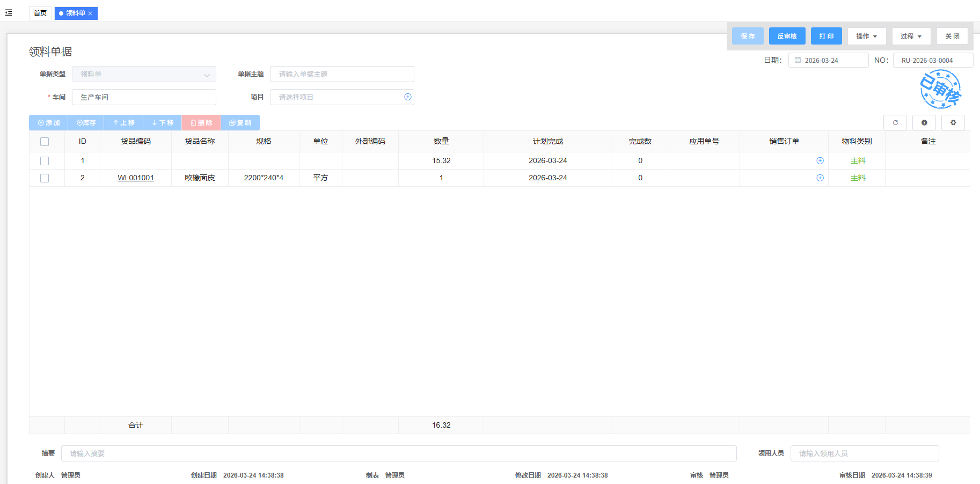Click sales order plus icon in row 1
Image resolution: width=980 pixels, height=484 pixels.
coord(820,161)
